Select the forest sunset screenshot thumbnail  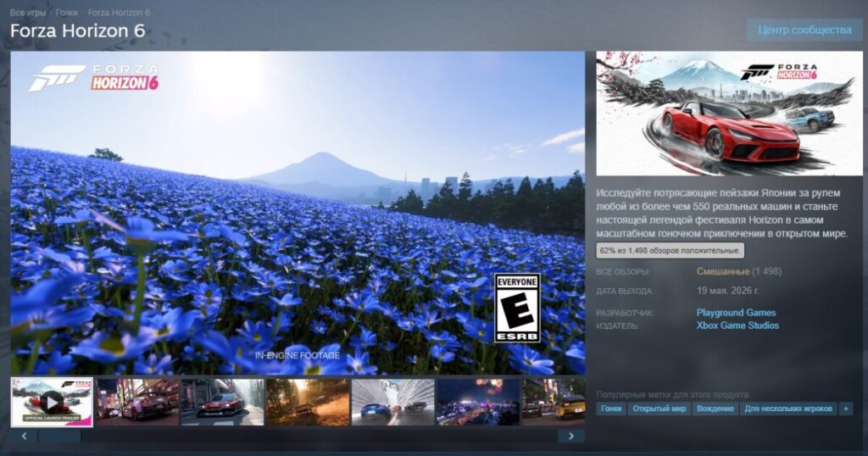click(308, 403)
